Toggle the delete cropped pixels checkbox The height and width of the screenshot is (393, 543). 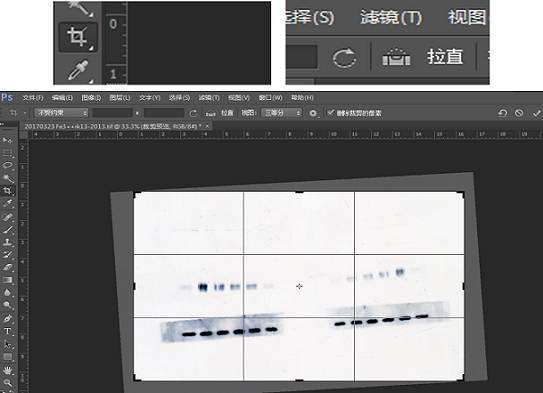pos(330,113)
